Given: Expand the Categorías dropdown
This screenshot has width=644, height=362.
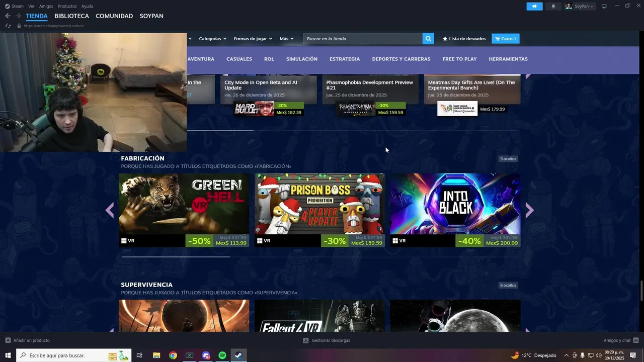Looking at the screenshot, I should coord(213,39).
